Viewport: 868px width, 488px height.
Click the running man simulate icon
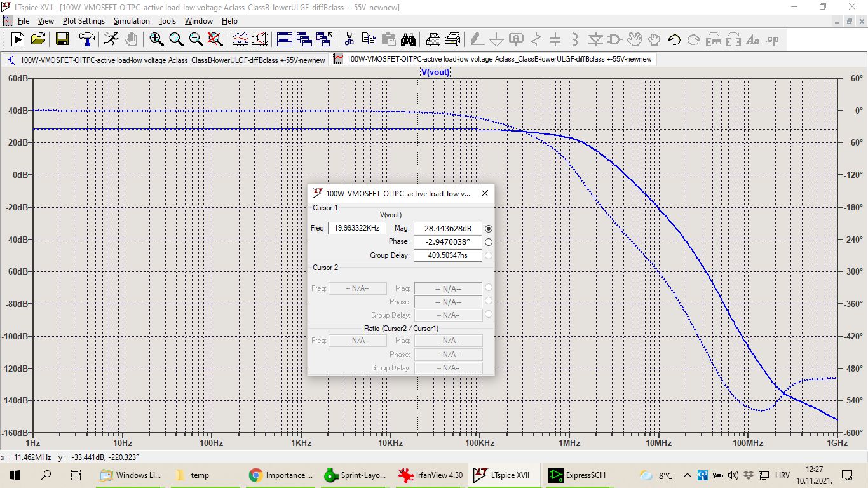point(111,39)
